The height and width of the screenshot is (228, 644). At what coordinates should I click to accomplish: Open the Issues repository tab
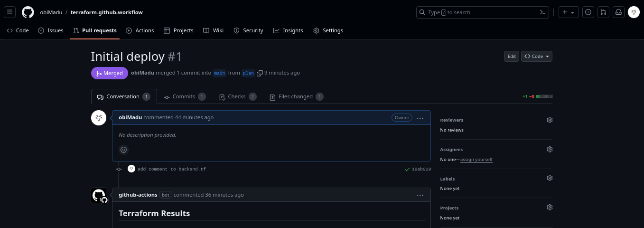tap(50, 30)
